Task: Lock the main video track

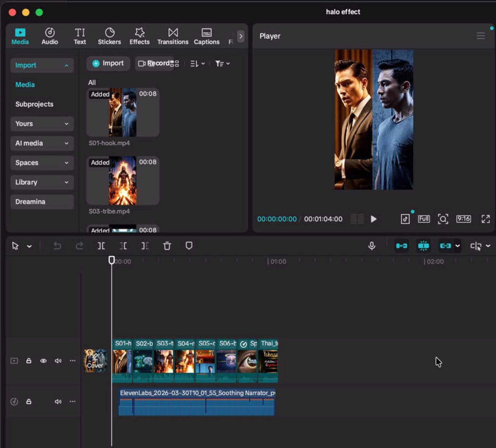Action: coord(29,361)
